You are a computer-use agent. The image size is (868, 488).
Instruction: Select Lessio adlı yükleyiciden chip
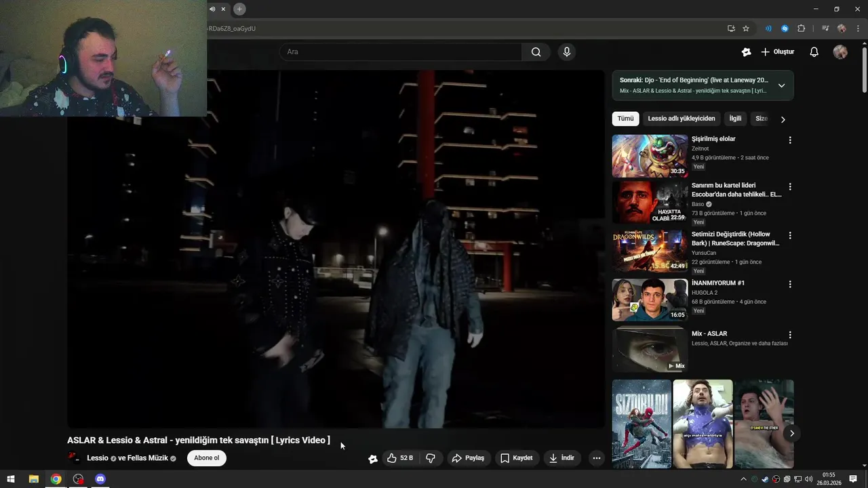(x=682, y=119)
